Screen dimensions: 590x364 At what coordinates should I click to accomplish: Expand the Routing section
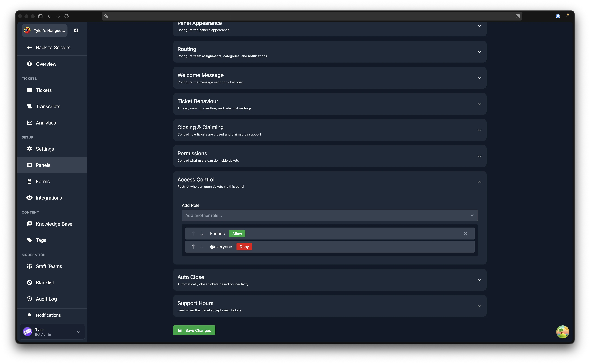click(330, 52)
